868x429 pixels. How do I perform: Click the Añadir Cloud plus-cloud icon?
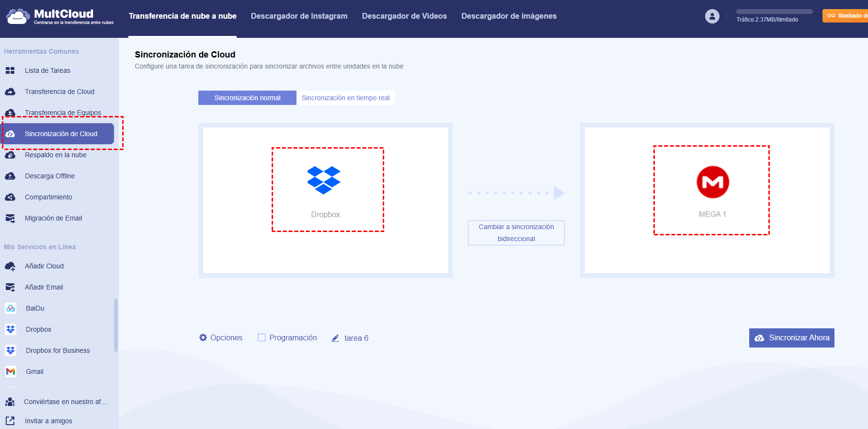(x=10, y=266)
